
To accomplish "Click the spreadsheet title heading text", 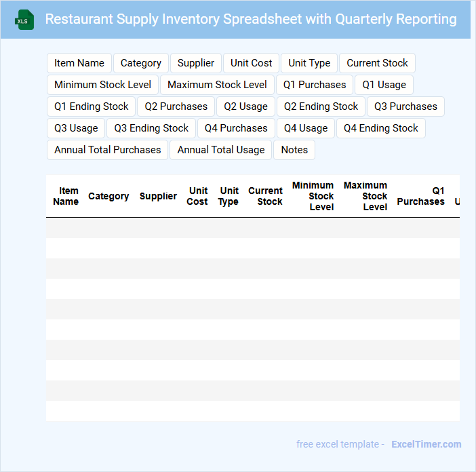I will pos(251,19).
